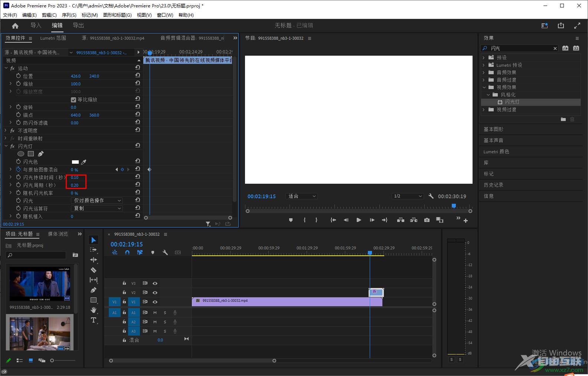
Task: Toggle the 运动 fx effect on or off
Action: [x=12, y=68]
